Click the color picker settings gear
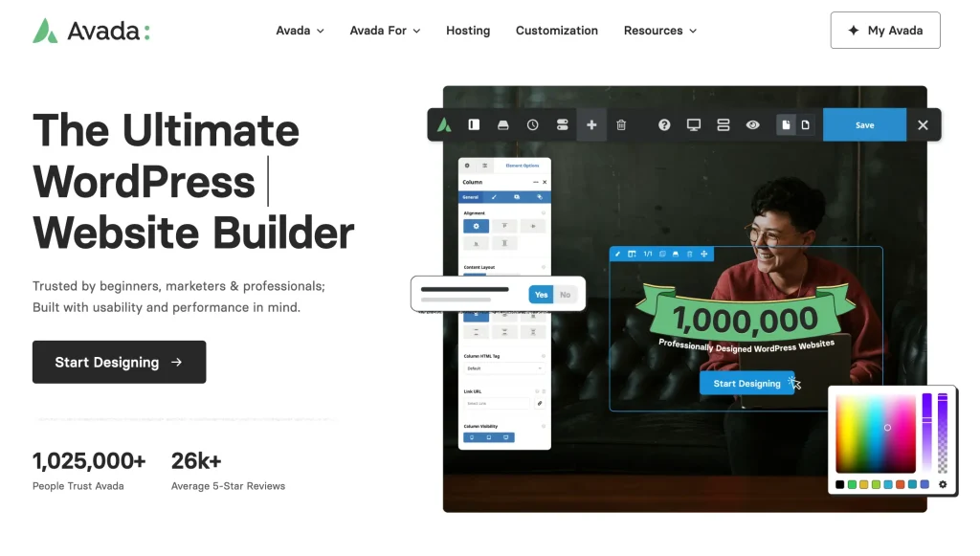This screenshot has height=556, width=980. click(943, 484)
